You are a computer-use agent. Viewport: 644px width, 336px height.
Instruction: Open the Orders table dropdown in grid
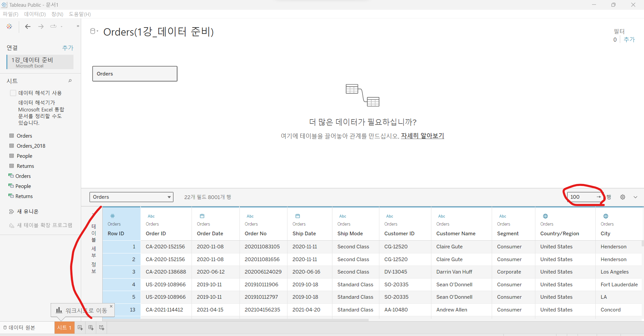pyautogui.click(x=131, y=197)
